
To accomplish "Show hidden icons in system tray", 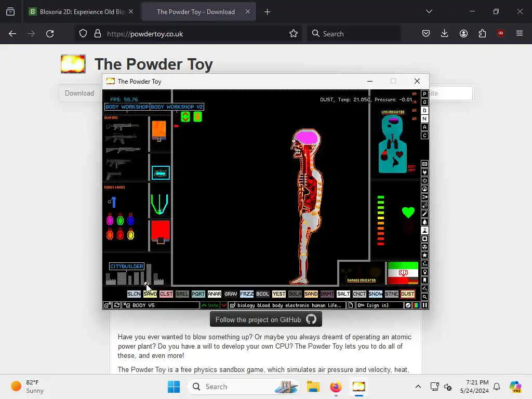I will [418, 387].
